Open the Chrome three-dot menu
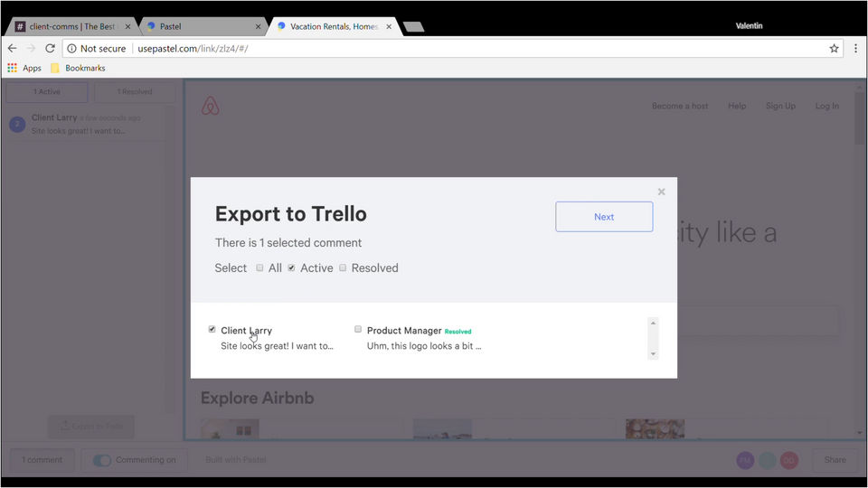This screenshot has width=868, height=488. point(855,49)
